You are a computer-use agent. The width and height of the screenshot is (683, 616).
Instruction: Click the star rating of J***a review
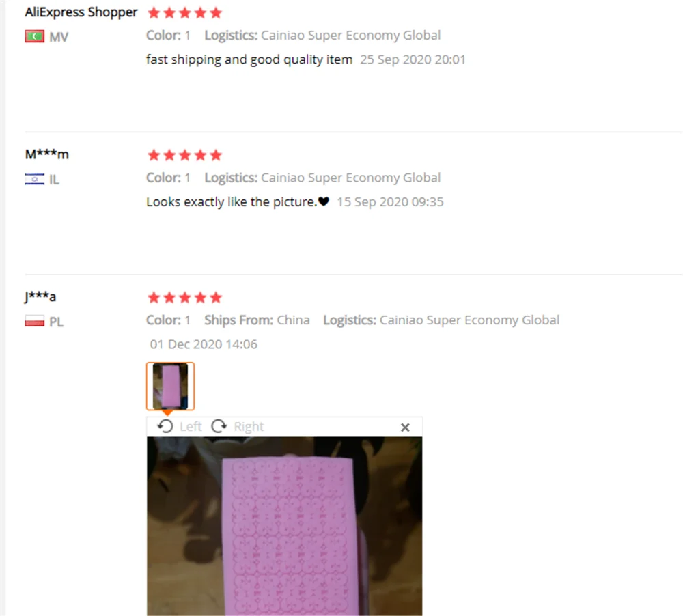tap(184, 298)
